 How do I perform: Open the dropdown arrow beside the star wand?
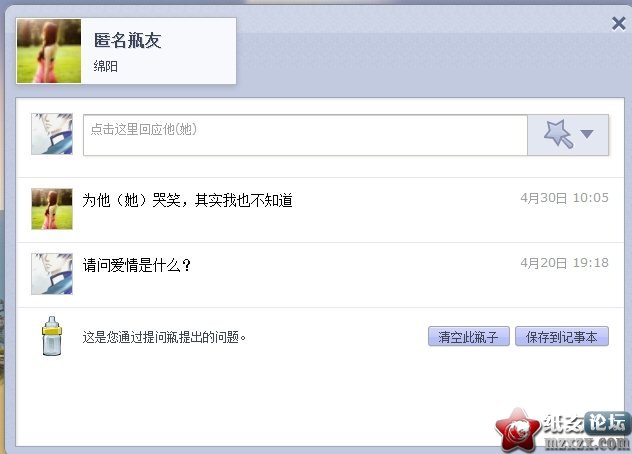point(587,134)
